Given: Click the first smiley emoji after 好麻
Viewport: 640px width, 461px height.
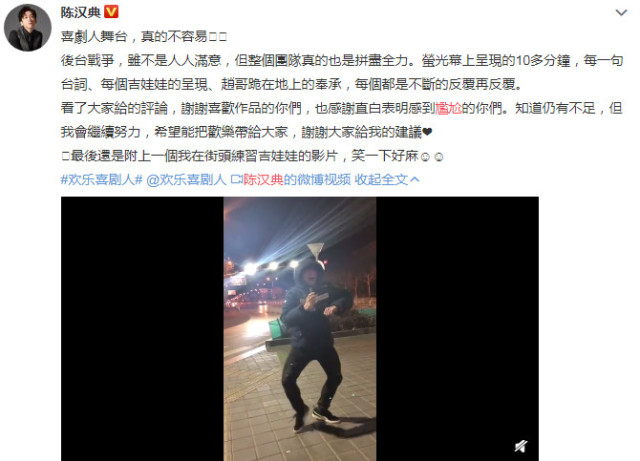Looking at the screenshot, I should tap(425, 157).
